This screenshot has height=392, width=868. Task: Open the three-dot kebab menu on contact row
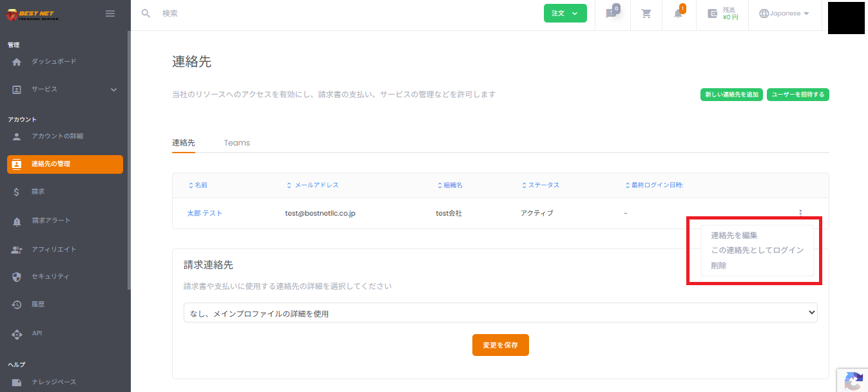(800, 212)
